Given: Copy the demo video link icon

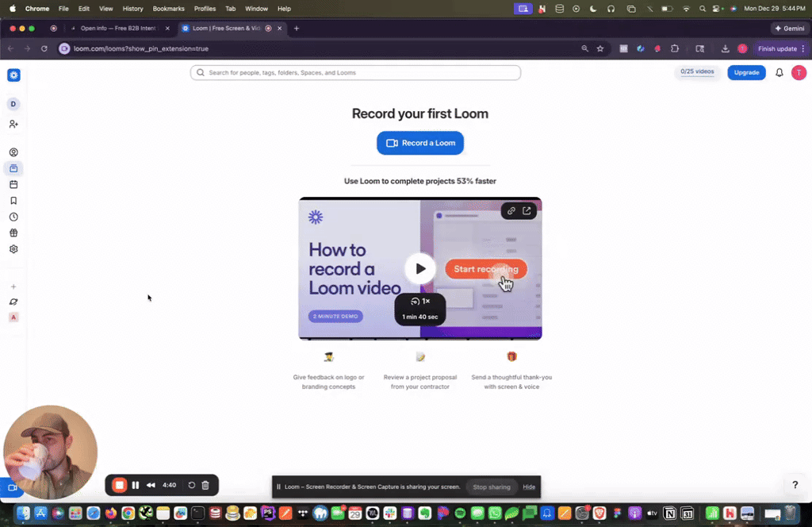Looking at the screenshot, I should point(511,211).
